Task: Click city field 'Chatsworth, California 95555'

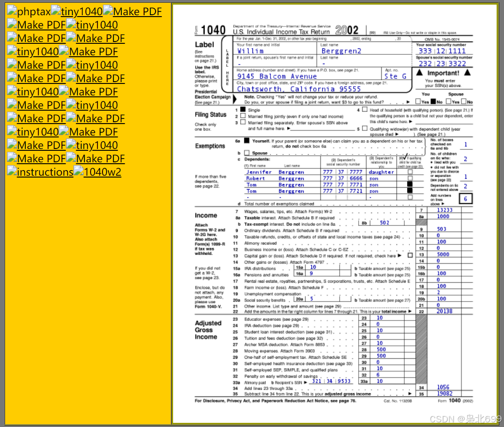Action: tap(299, 89)
